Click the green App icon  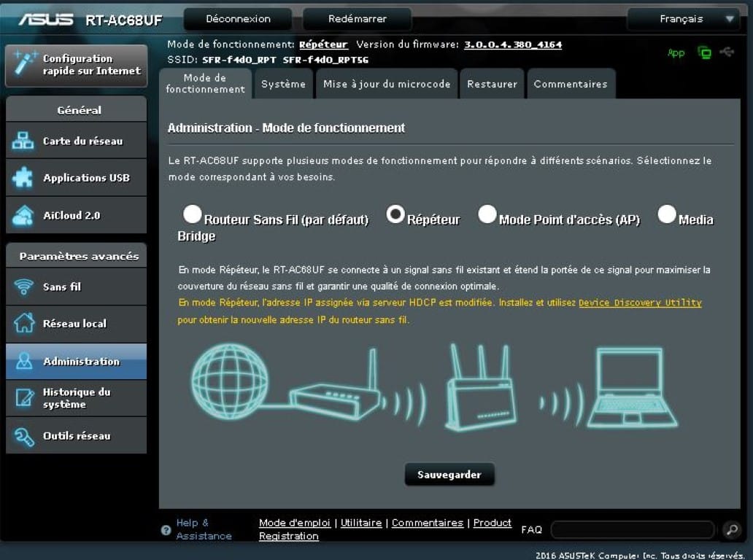tap(676, 52)
